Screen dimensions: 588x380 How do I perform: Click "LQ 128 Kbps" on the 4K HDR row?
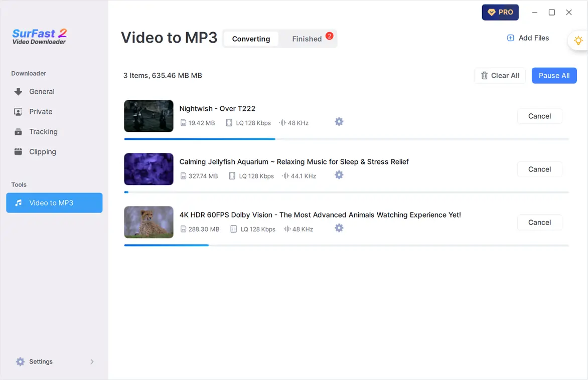pos(257,229)
